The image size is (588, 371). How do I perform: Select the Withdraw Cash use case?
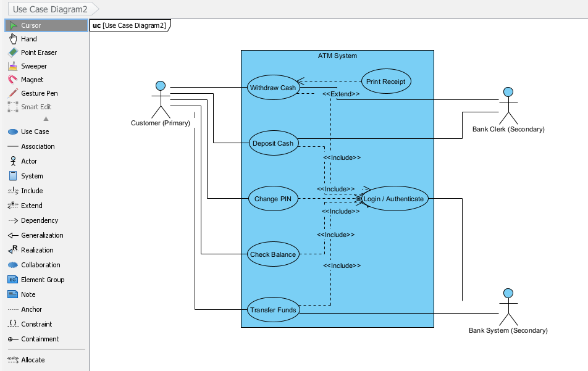point(273,88)
